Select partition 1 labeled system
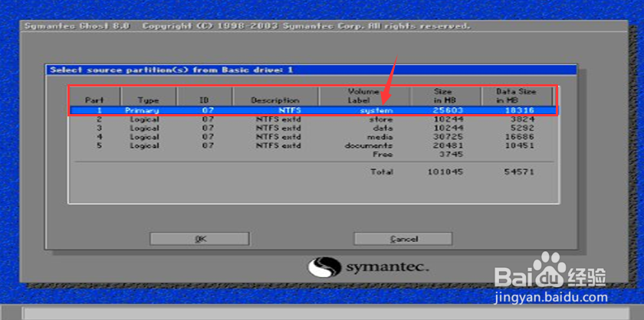644x320 pixels. point(312,110)
